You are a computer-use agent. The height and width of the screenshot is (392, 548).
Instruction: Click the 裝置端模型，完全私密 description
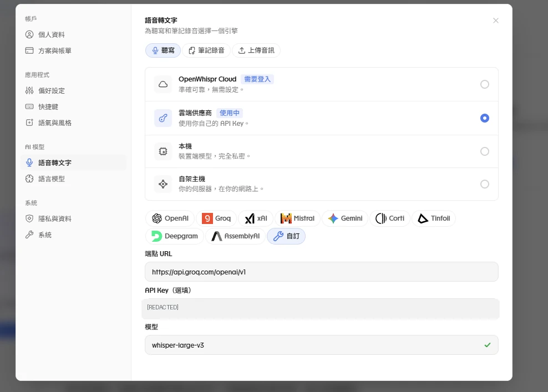[x=214, y=156]
